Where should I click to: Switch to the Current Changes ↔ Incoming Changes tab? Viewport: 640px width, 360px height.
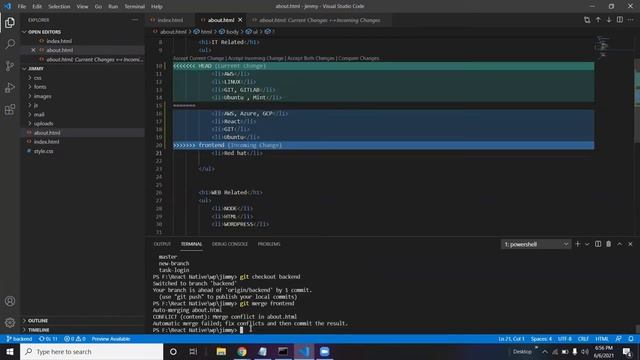(x=320, y=20)
